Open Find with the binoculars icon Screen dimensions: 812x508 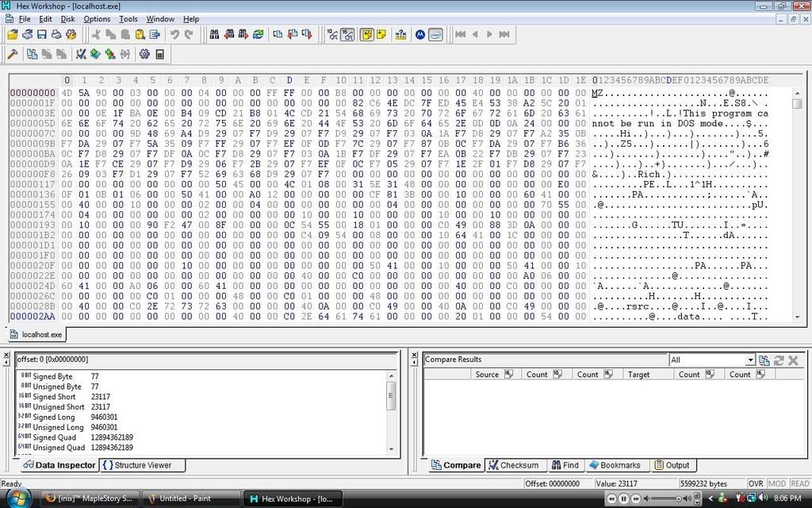pos(214,35)
